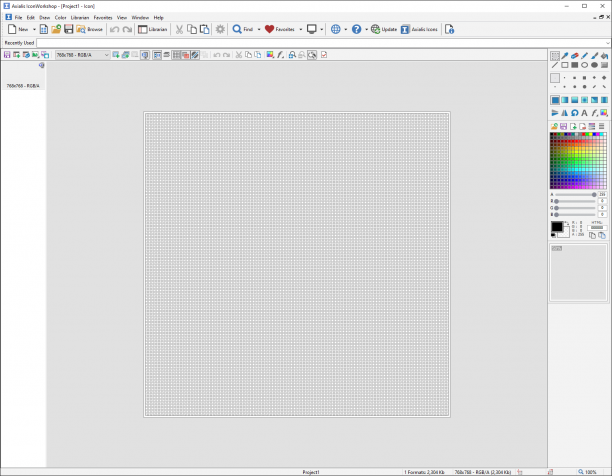Click the alpha (A) slider handle

point(594,194)
